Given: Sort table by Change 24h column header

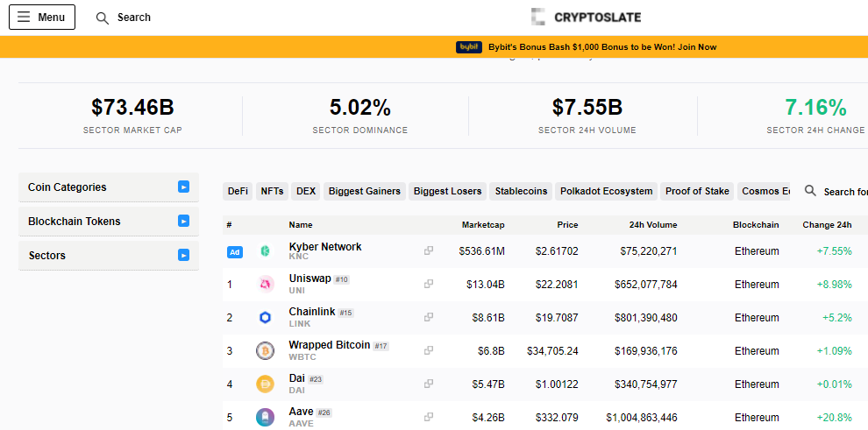Looking at the screenshot, I should pyautogui.click(x=827, y=225).
